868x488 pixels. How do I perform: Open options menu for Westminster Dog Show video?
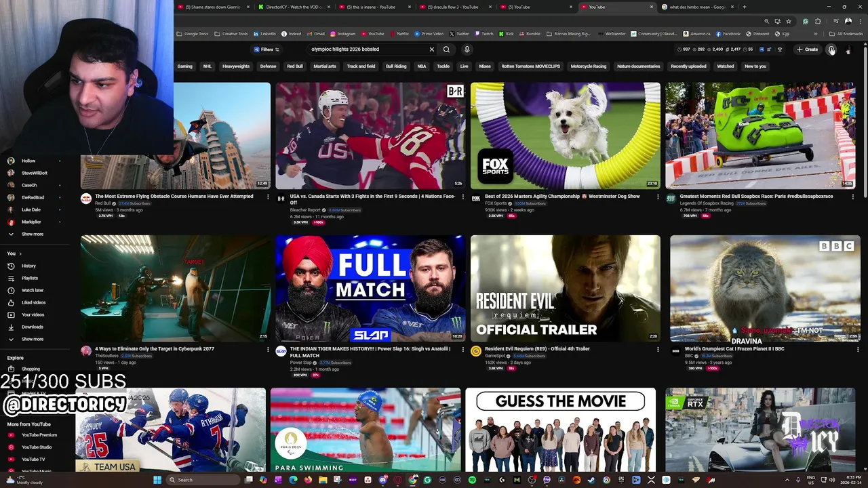pos(657,197)
